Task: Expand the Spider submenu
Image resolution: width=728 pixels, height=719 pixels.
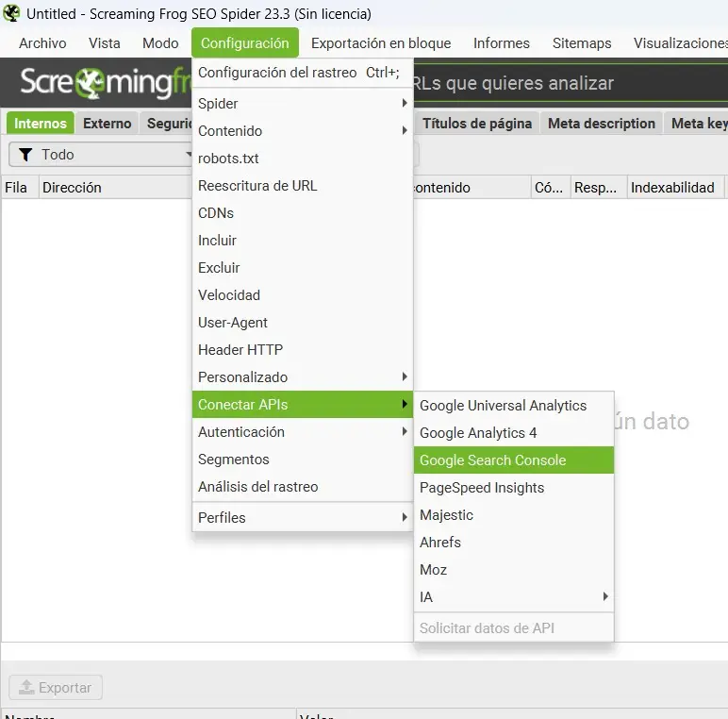Action: (x=303, y=103)
